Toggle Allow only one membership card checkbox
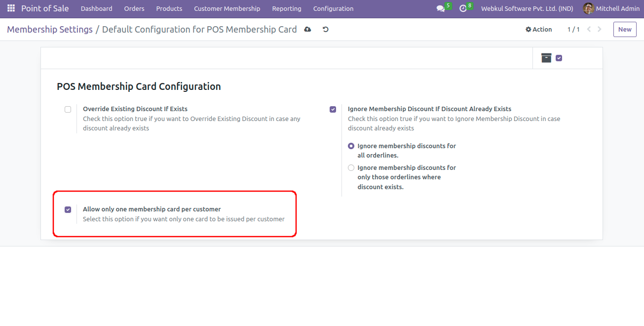The width and height of the screenshot is (644, 326). point(68,209)
